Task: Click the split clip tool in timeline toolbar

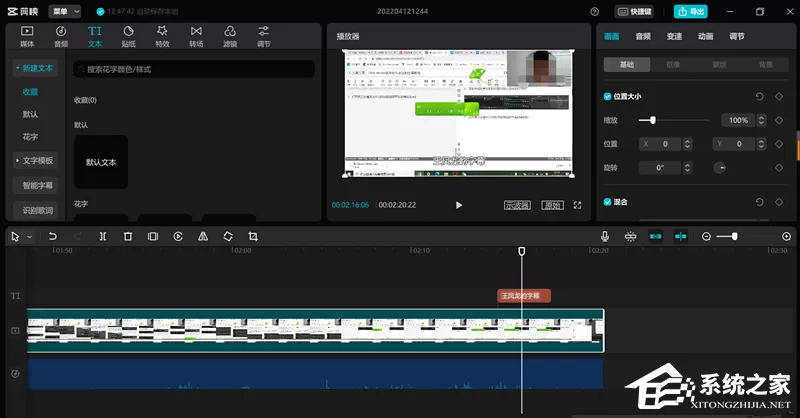Action: [103, 236]
